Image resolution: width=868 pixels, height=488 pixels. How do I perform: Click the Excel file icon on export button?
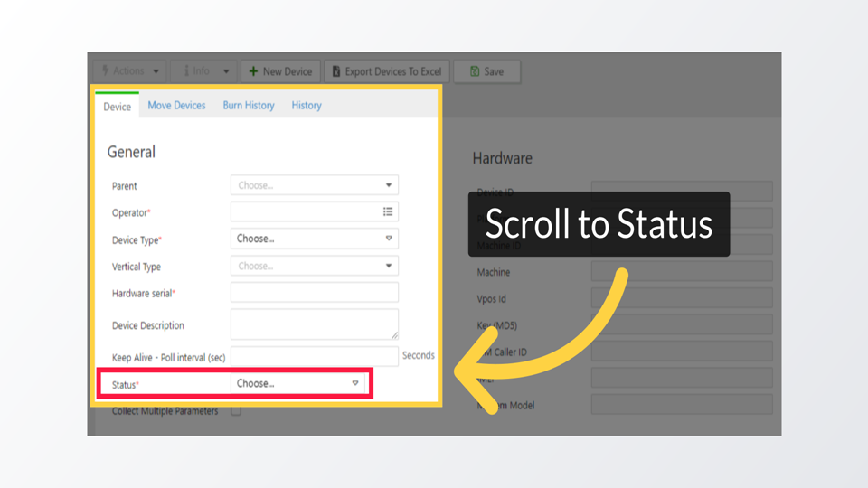coord(336,71)
